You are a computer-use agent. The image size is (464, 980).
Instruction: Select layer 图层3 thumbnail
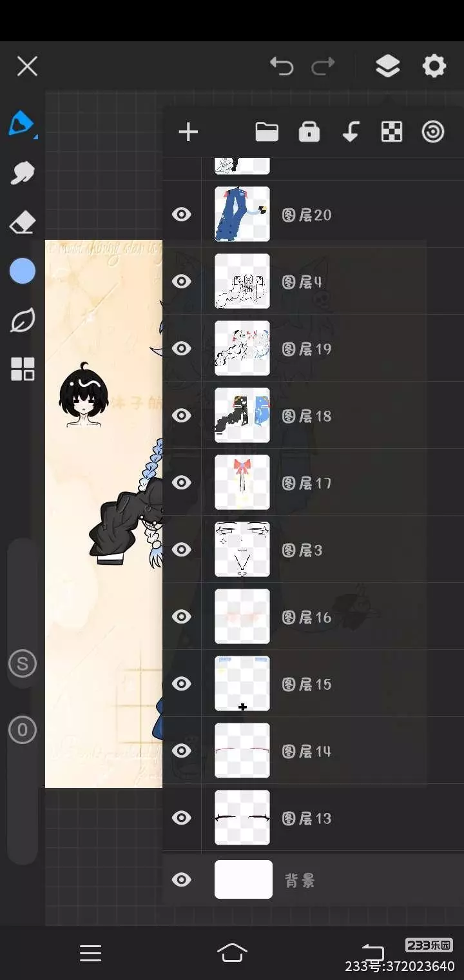(242, 549)
